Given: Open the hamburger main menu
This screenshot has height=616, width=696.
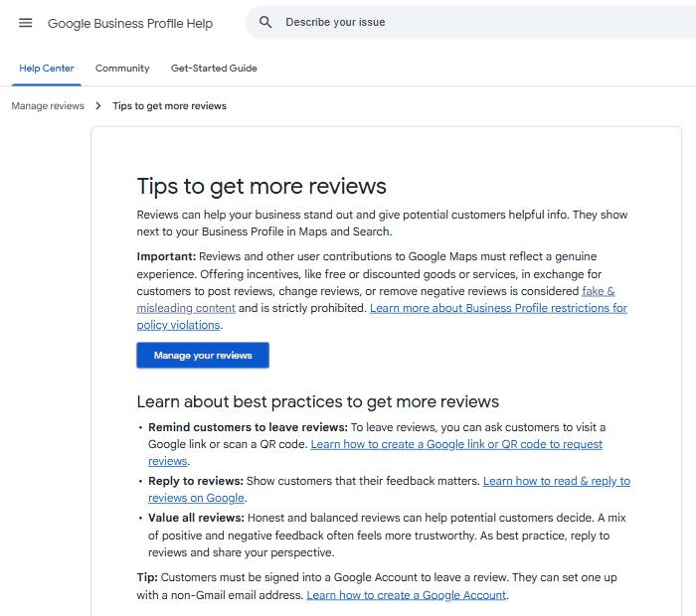Looking at the screenshot, I should pos(25,23).
